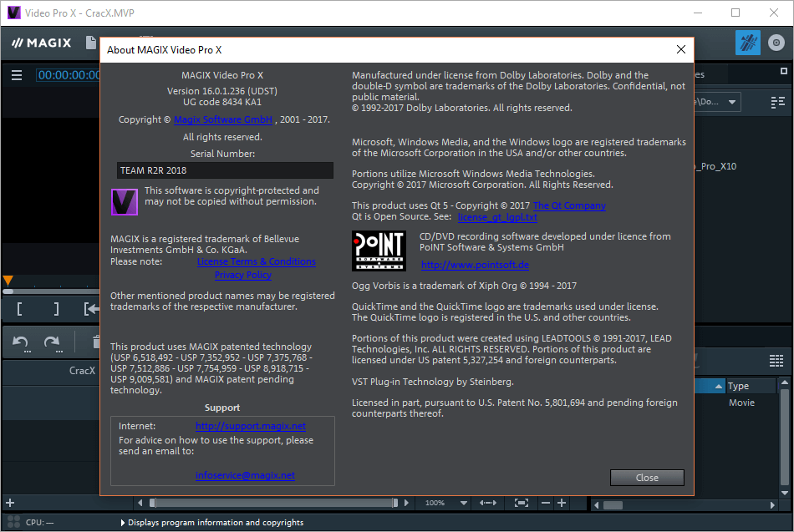
Task: Click the serial number field TEAM R2R 2018
Action: point(225,170)
